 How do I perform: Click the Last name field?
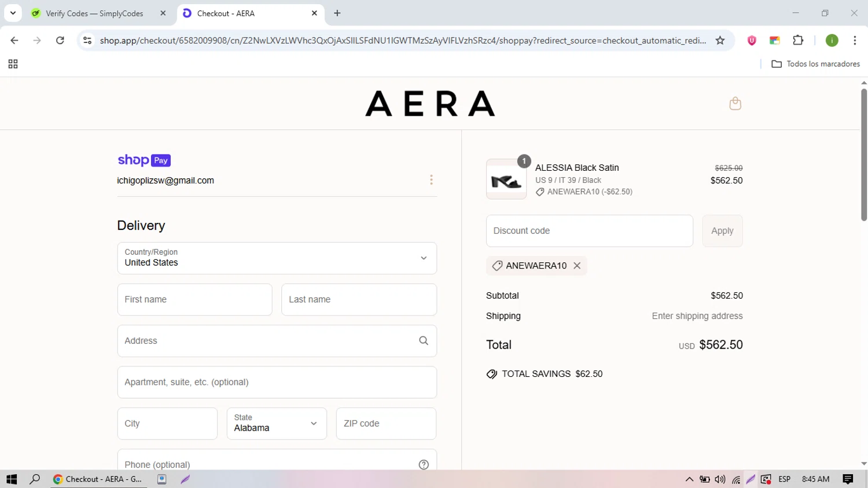tap(359, 300)
